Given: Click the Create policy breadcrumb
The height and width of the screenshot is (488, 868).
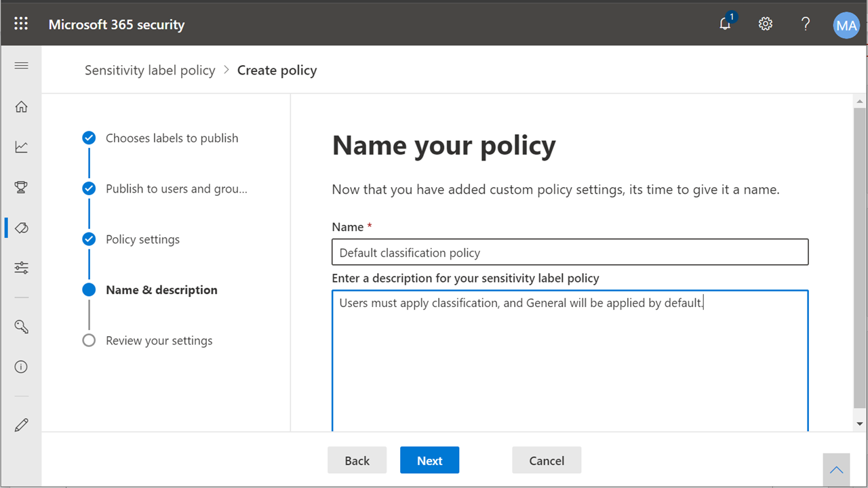Looking at the screenshot, I should click(x=277, y=70).
